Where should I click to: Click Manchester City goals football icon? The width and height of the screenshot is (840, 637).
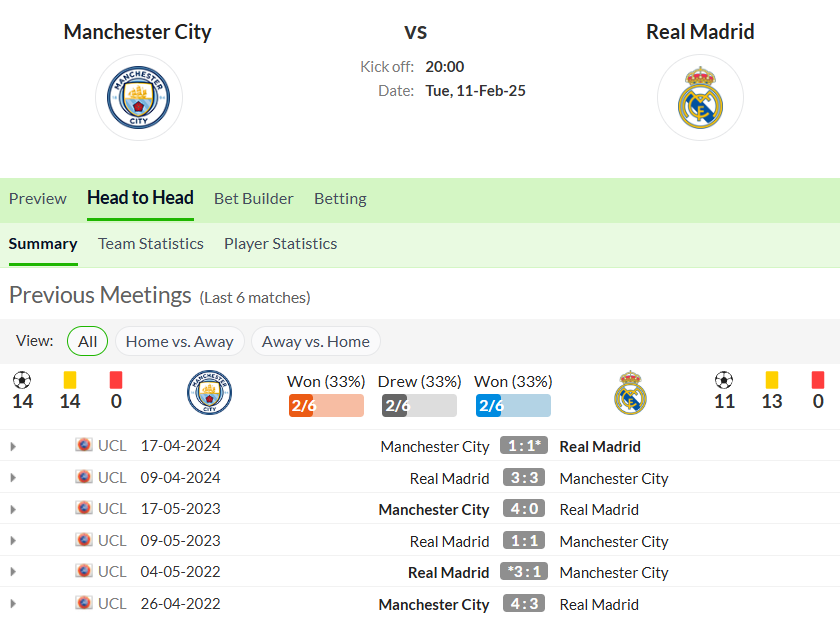pyautogui.click(x=22, y=380)
